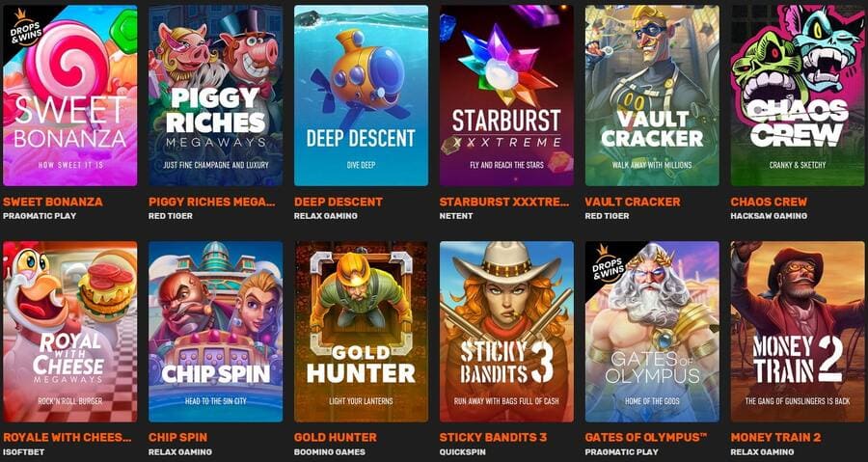Launch the Royale with Cheese Megaways tile
This screenshot has width=868, height=462.
(x=70, y=332)
